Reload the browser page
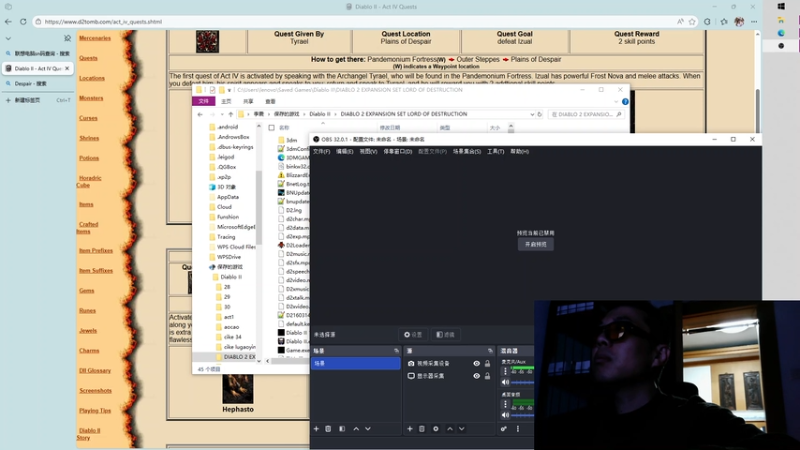800x450 pixels. click(x=23, y=21)
